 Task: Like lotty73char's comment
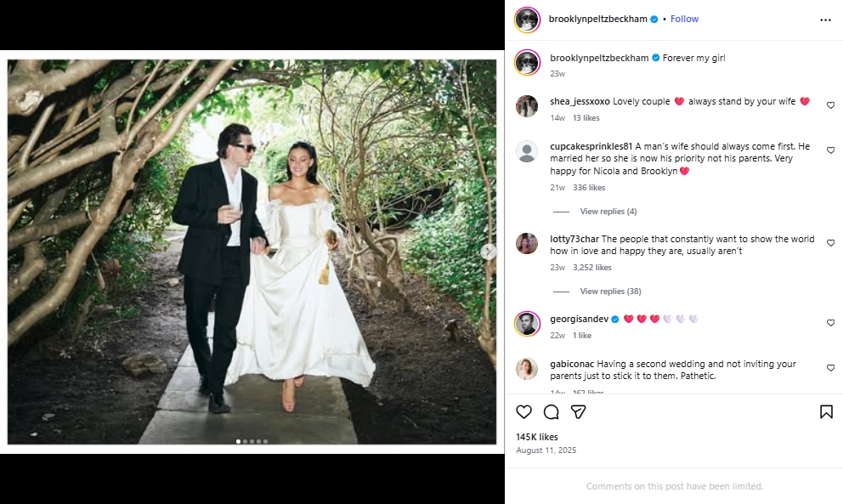pos(830,243)
